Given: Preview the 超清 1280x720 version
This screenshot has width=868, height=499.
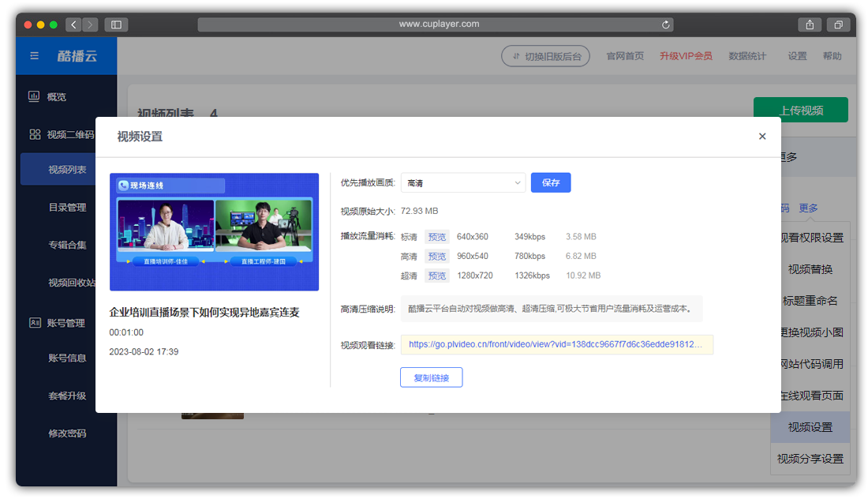Looking at the screenshot, I should coord(437,275).
